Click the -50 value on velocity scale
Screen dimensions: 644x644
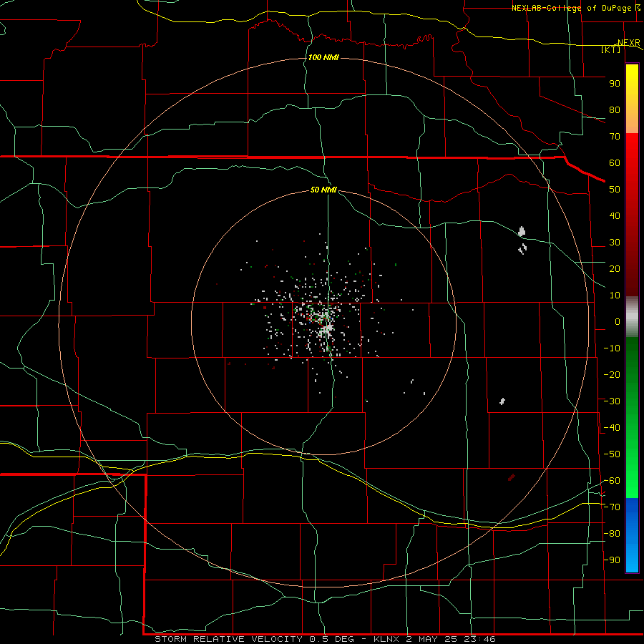(612, 454)
